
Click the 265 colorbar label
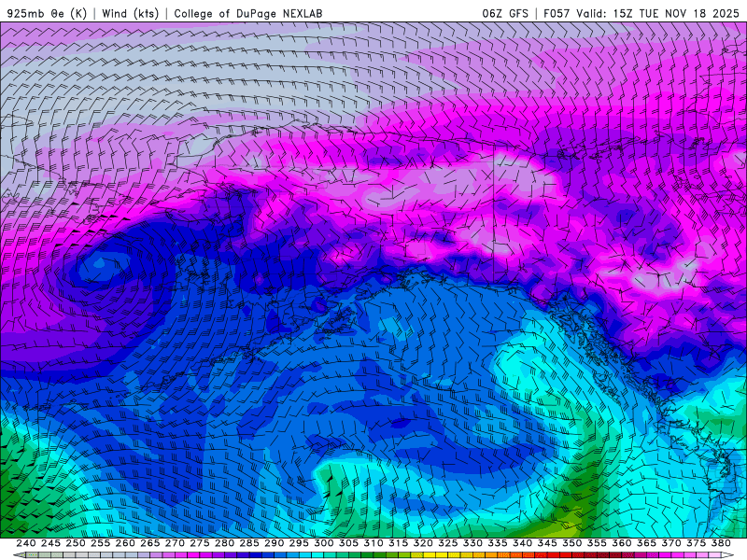coord(149,543)
